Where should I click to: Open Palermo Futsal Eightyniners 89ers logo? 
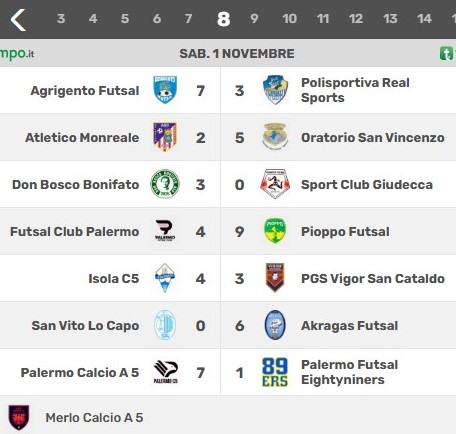tap(275, 372)
